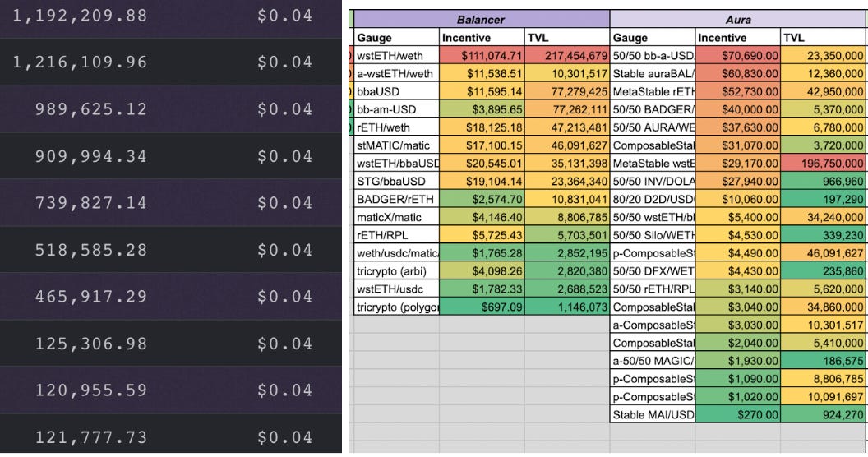
Task: Select the 50/50 Silo/WETH gauge cell
Action: pyautogui.click(x=653, y=235)
